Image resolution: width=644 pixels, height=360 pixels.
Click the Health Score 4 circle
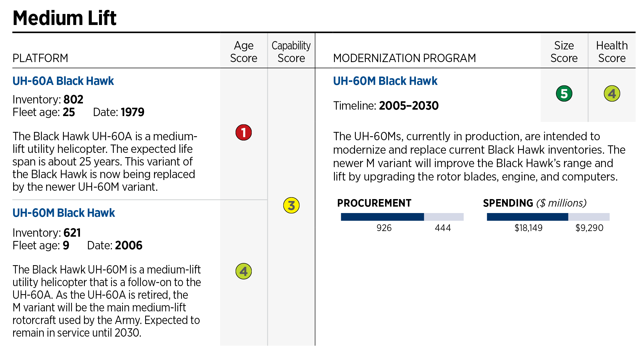click(x=612, y=93)
